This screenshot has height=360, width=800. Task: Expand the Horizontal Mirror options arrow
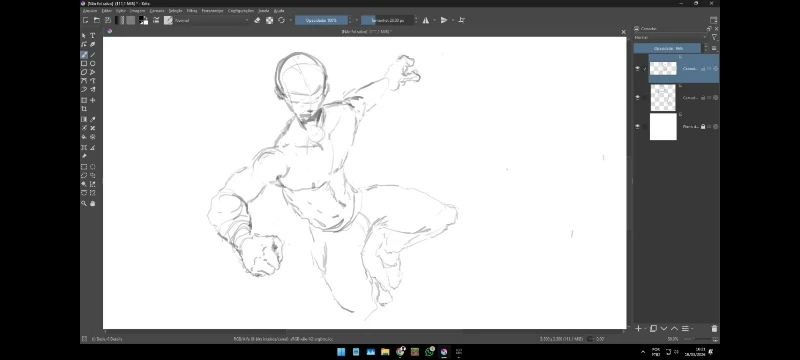coord(434,20)
